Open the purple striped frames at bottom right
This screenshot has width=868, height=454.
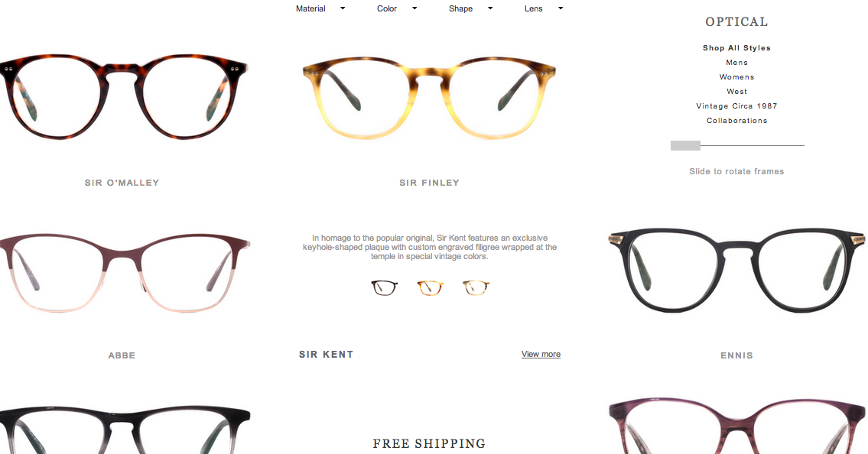coord(736,426)
